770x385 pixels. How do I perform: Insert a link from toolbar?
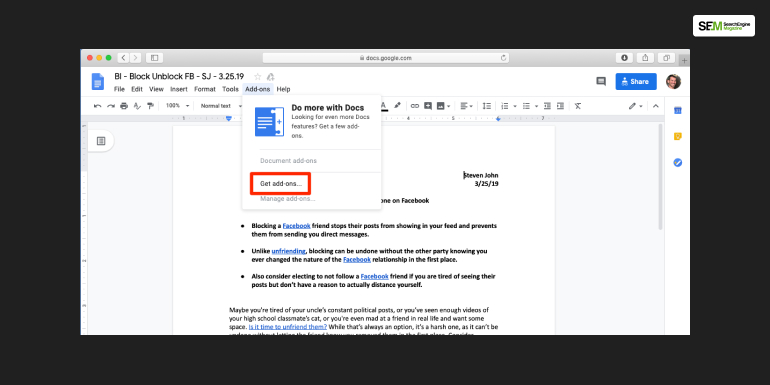pos(415,106)
